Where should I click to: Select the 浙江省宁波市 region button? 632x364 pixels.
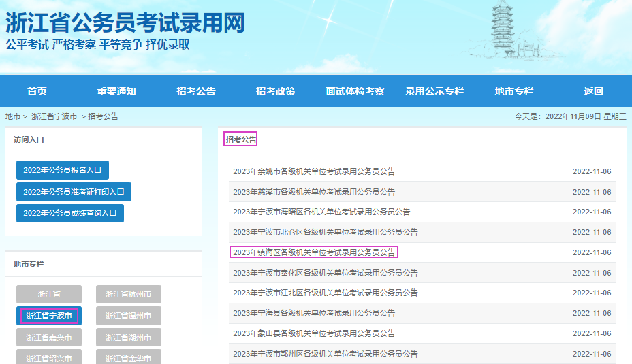pyautogui.click(x=49, y=316)
